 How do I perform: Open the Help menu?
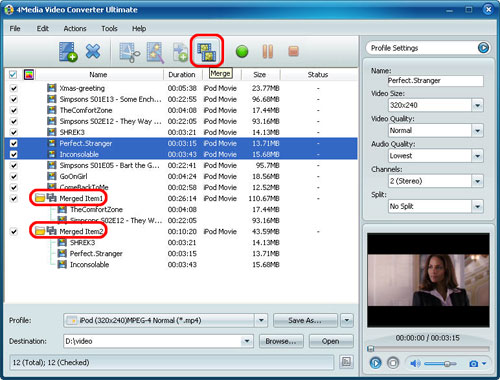[139, 28]
